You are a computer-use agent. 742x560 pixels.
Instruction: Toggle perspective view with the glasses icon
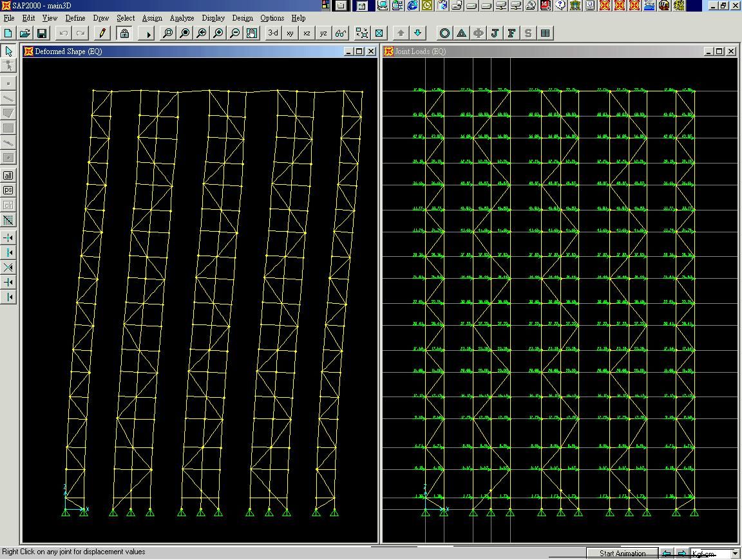click(x=341, y=33)
